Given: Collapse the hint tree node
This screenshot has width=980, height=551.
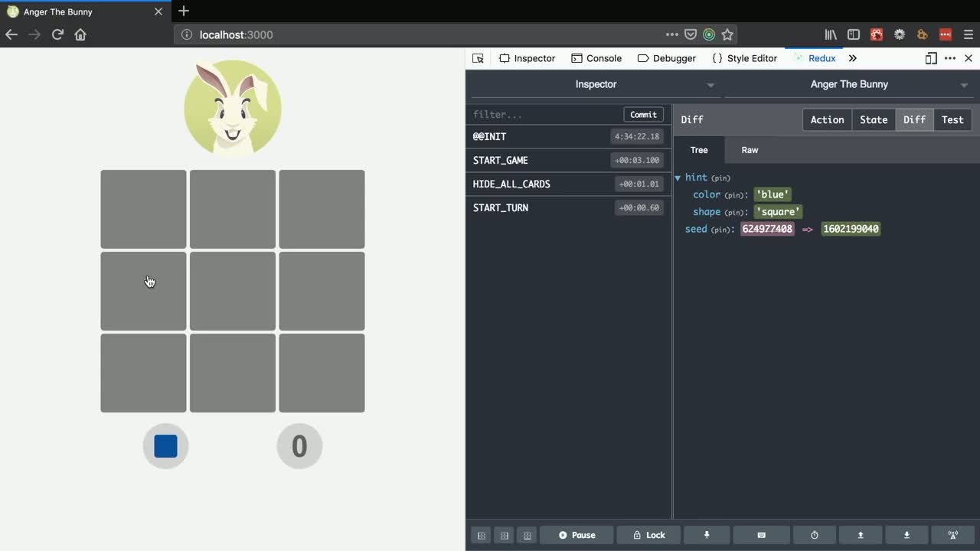Looking at the screenshot, I should point(678,178).
